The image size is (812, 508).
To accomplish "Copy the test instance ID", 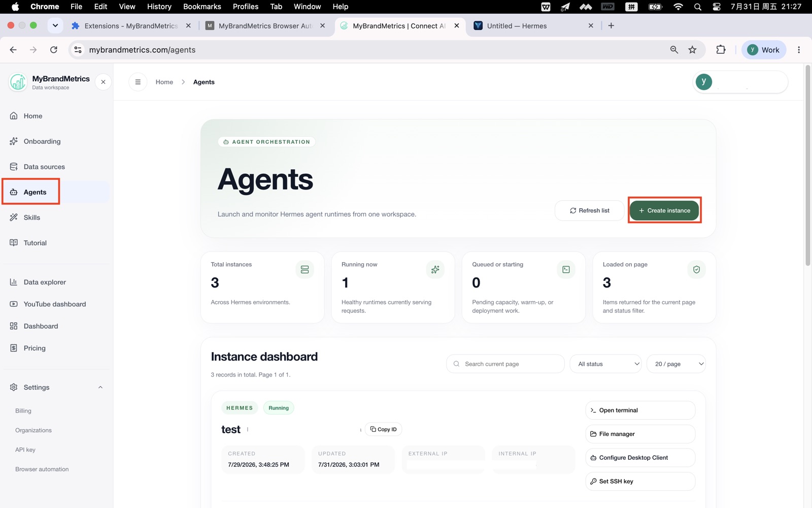I will click(x=383, y=429).
